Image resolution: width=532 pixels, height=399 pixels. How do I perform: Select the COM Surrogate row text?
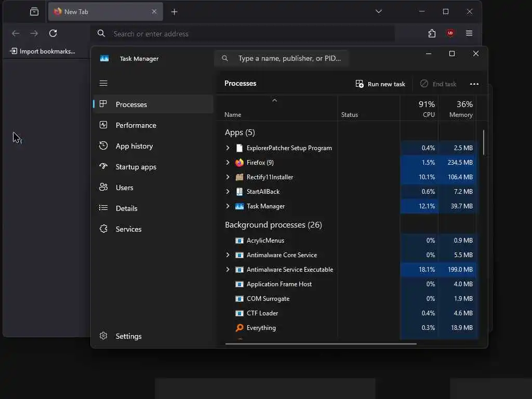pyautogui.click(x=268, y=299)
